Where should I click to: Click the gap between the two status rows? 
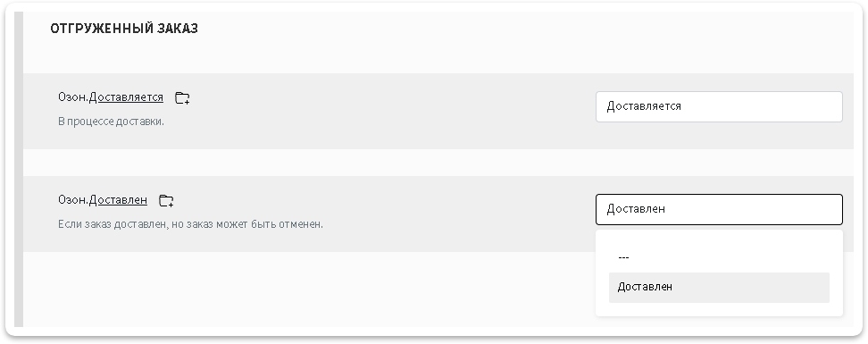coord(438,163)
